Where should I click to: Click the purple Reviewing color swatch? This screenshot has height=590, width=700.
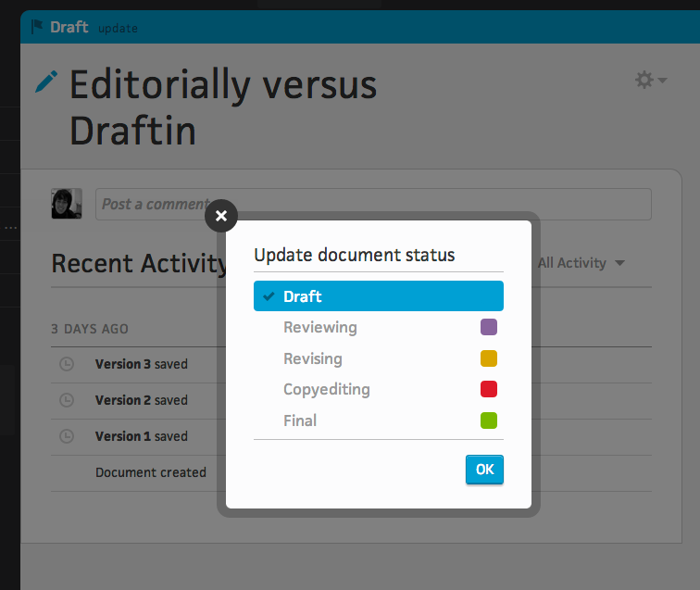pyautogui.click(x=488, y=327)
